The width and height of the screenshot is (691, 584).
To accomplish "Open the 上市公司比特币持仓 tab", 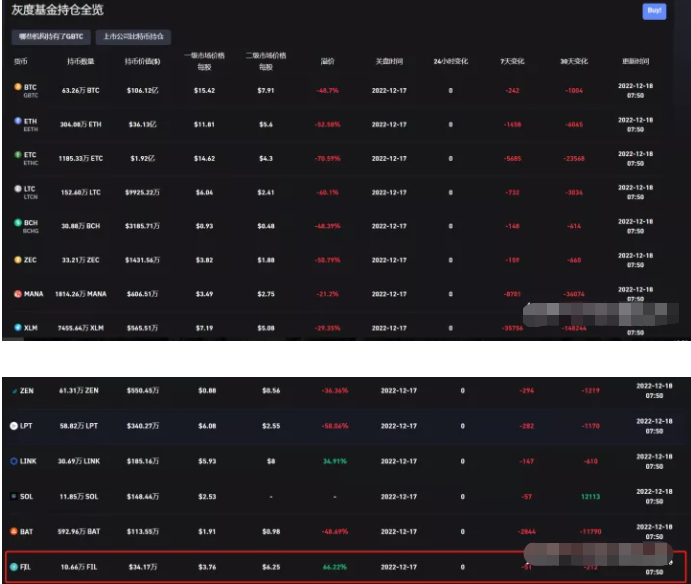I will tap(133, 36).
